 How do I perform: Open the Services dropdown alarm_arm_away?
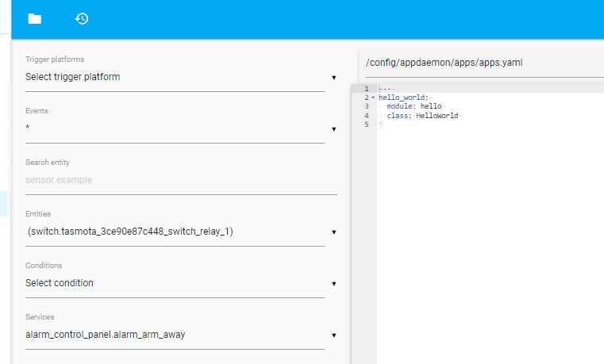181,335
